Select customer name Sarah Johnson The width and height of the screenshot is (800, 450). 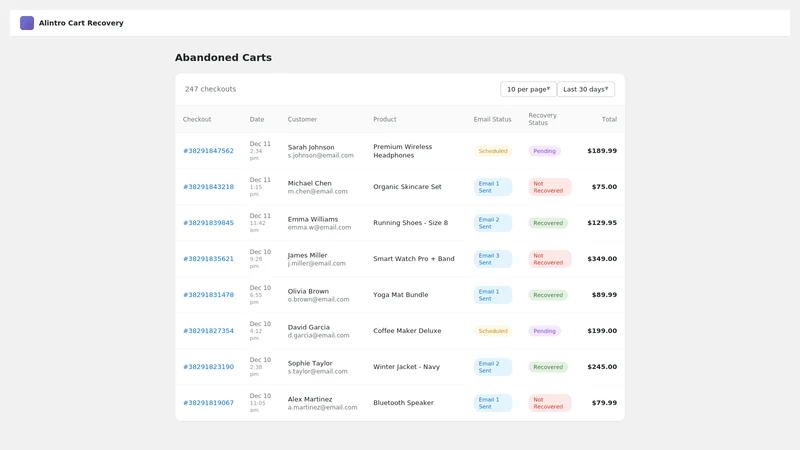click(311, 147)
